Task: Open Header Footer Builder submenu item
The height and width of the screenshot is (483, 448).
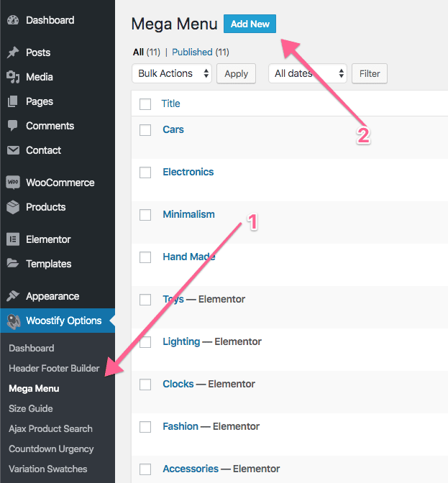Action: coord(54,369)
